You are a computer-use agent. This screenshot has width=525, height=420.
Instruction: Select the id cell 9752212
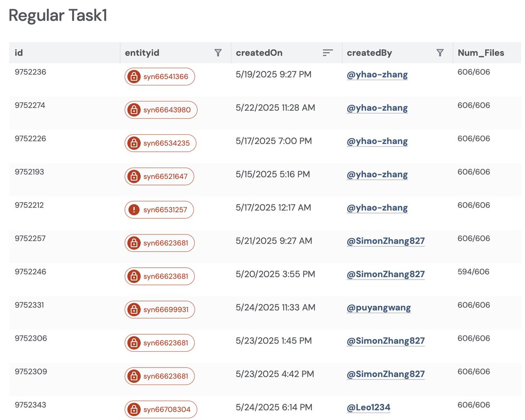pyautogui.click(x=29, y=205)
